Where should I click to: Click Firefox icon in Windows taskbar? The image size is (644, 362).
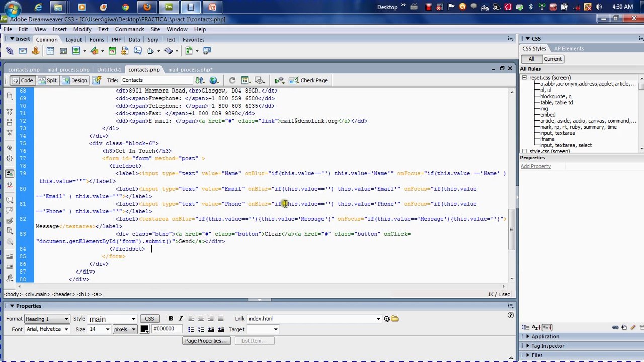(147, 7)
